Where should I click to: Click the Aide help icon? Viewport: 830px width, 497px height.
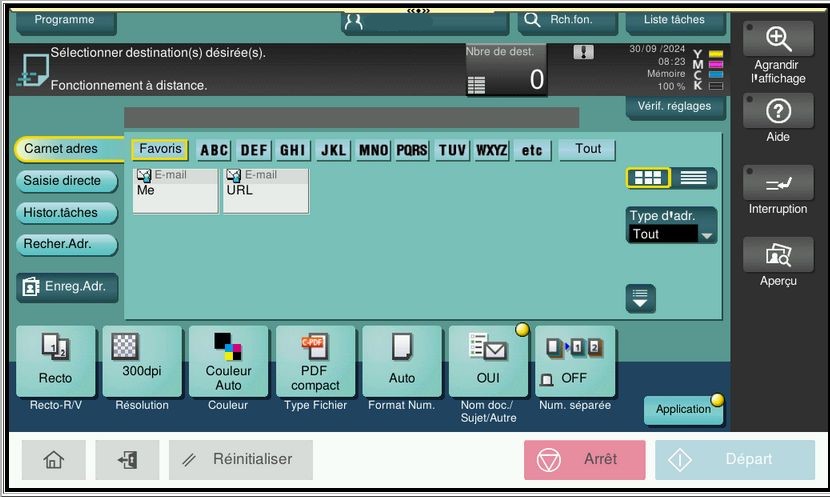click(778, 111)
